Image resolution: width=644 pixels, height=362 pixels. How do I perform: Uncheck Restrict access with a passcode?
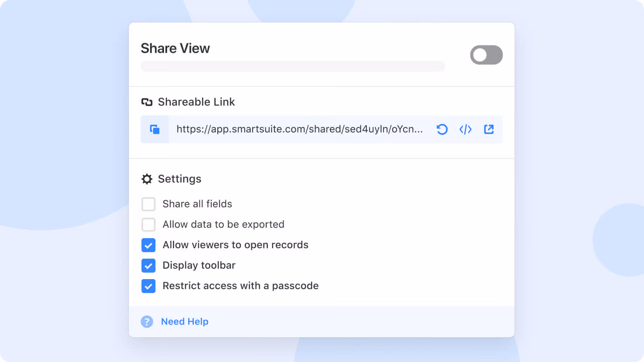(x=148, y=286)
